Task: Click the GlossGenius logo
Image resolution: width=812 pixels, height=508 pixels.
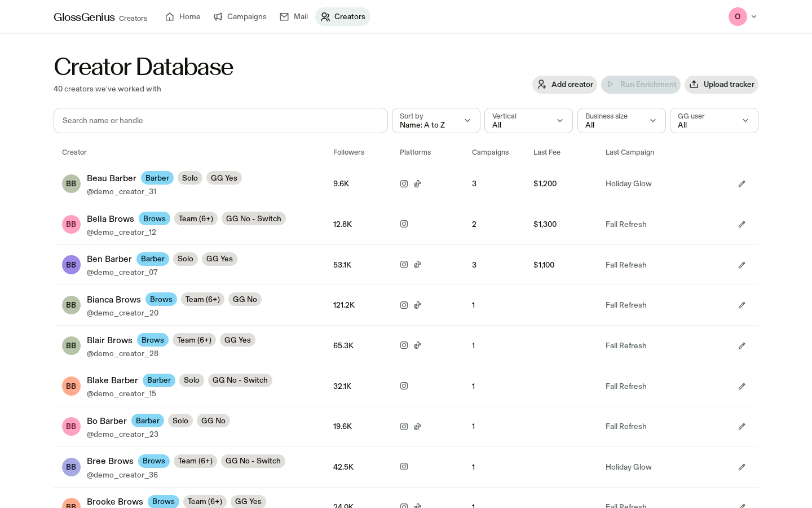Action: coord(85,17)
